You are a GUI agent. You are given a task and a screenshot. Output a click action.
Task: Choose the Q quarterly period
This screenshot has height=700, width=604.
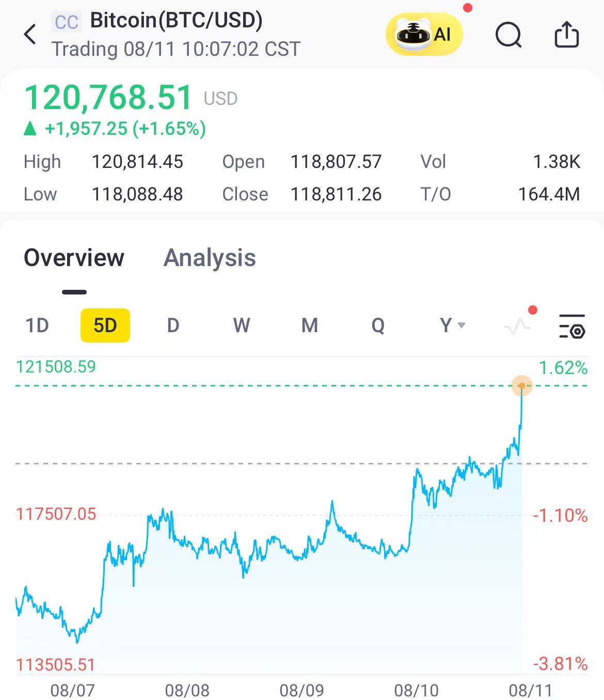378,325
